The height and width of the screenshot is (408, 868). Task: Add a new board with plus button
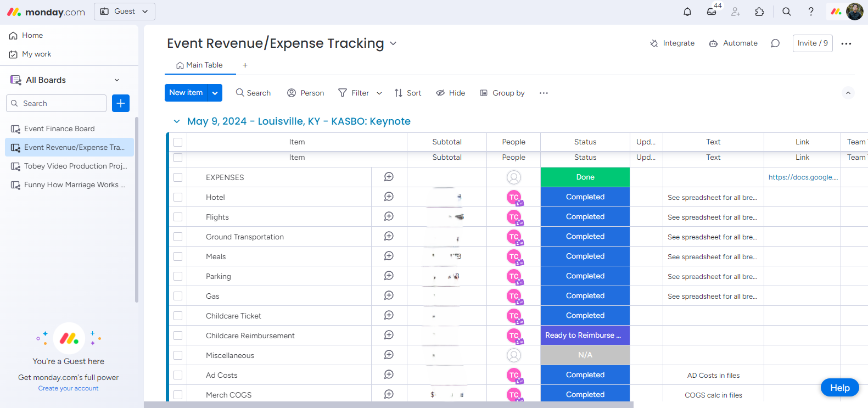121,103
